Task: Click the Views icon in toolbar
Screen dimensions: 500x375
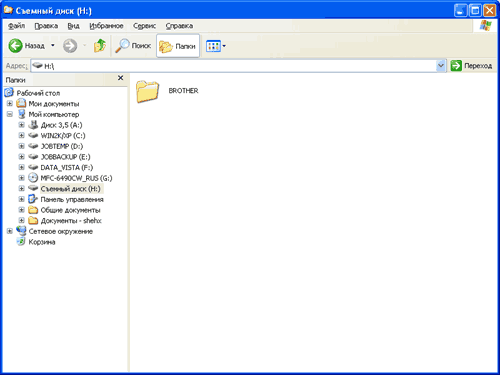Action: click(x=213, y=46)
